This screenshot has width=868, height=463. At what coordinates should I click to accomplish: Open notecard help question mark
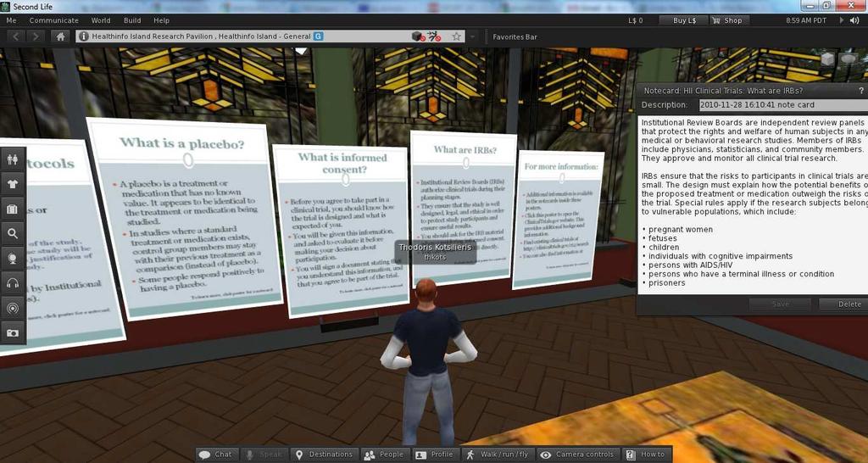[x=861, y=90]
